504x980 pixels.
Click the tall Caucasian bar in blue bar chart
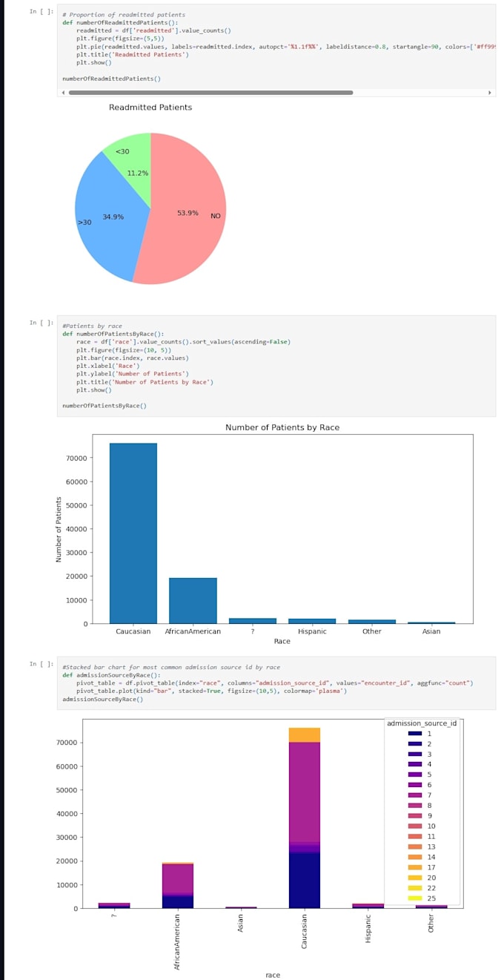133,533
